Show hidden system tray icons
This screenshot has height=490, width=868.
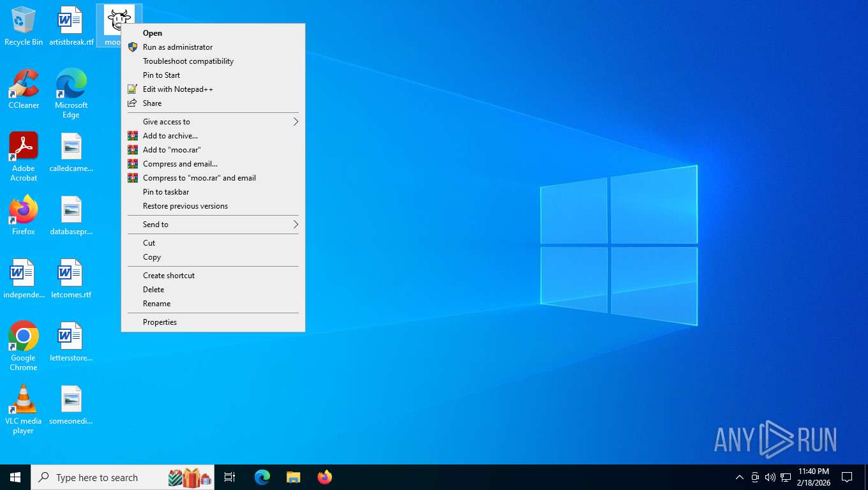coord(739,477)
